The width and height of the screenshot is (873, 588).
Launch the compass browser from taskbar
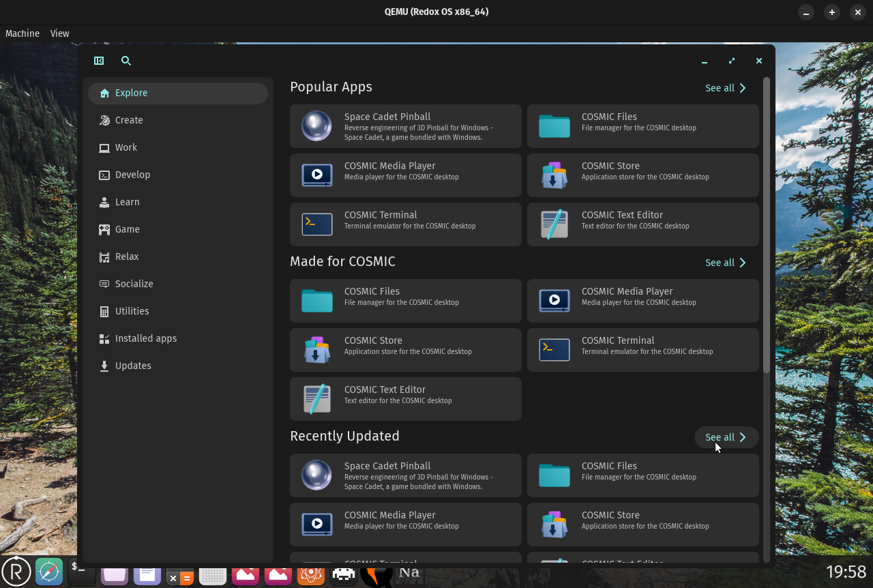click(x=49, y=572)
